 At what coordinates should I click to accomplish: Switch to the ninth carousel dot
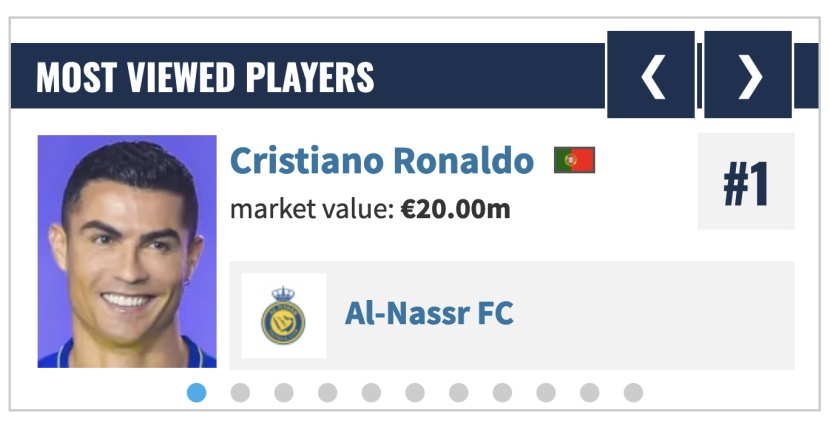pyautogui.click(x=546, y=393)
